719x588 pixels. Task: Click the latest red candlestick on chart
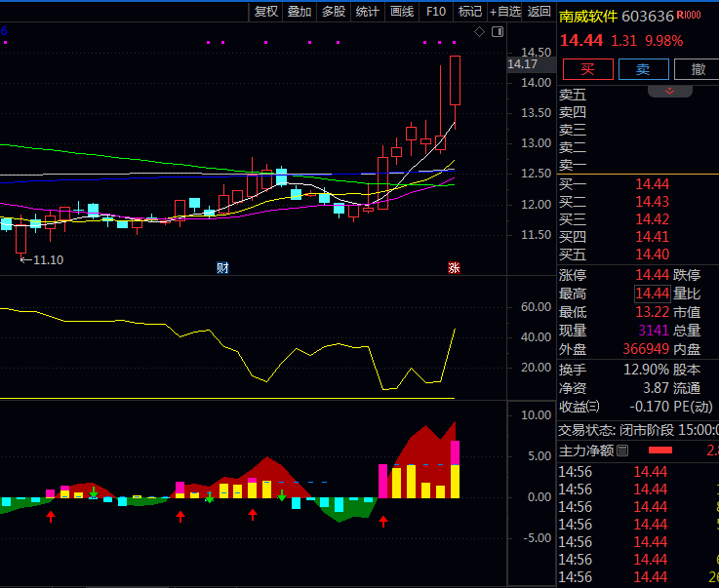tap(455, 80)
